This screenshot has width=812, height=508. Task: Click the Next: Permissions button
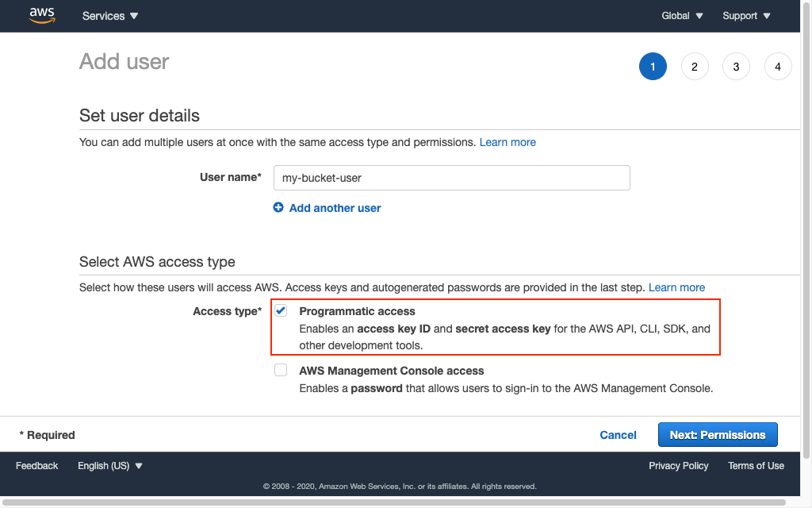click(x=718, y=434)
